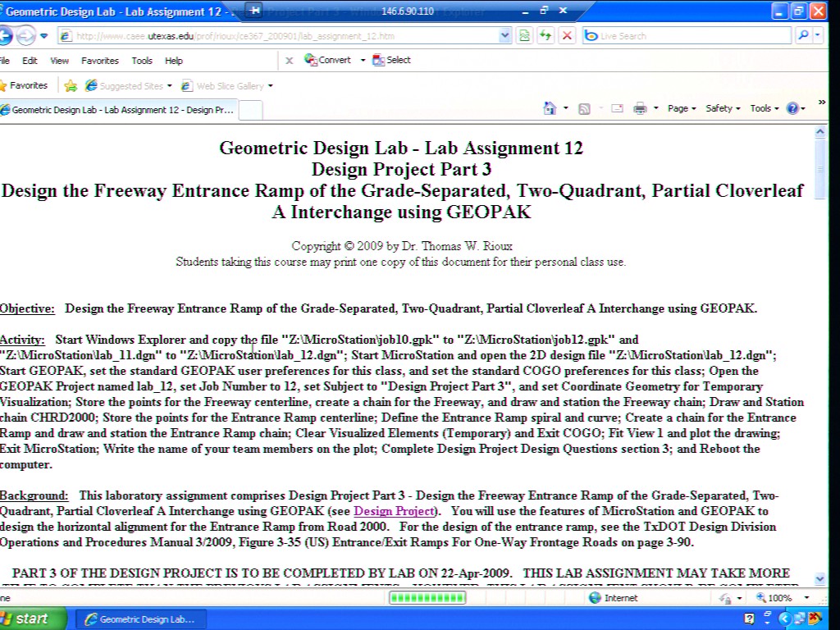Open the Favorites menu in menu bar

pos(99,61)
